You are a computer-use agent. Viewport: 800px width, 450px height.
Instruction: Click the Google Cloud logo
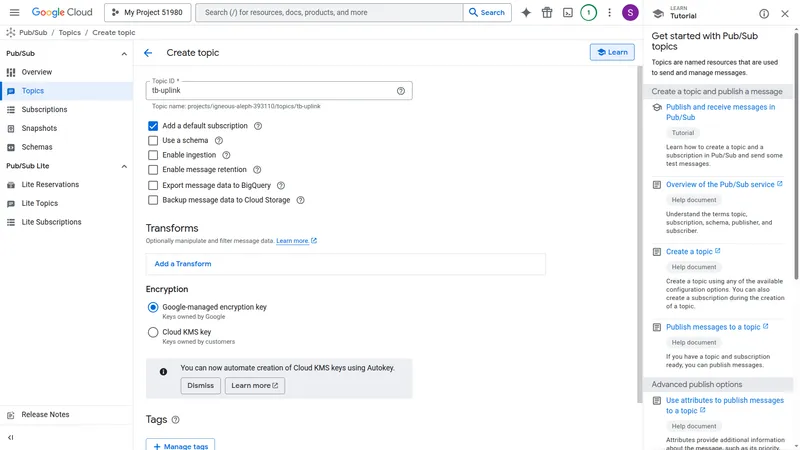pos(62,12)
